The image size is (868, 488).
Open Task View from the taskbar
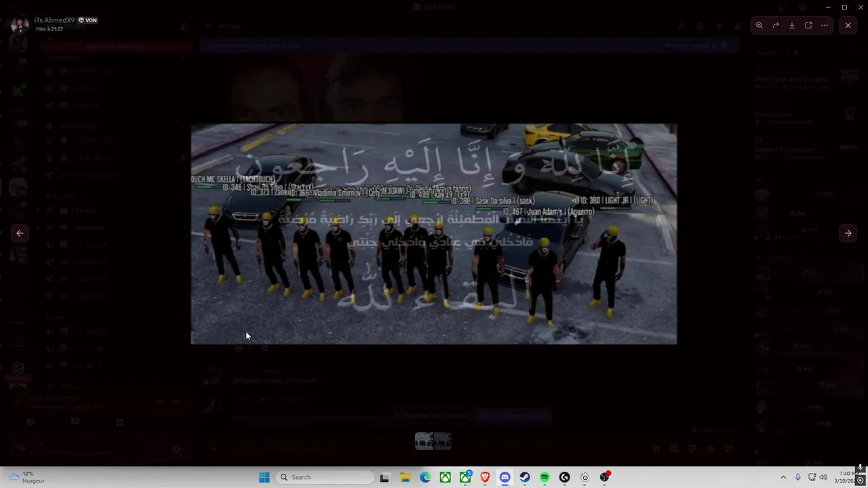(384, 477)
